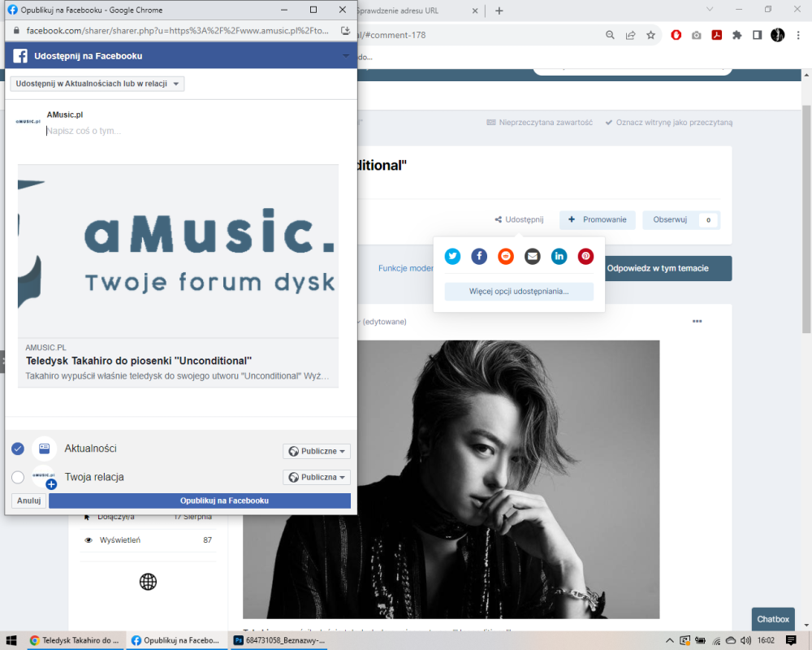Screen dimensions: 812x650
Task: Type in the Napisz coś o tym field
Action: tap(187, 131)
